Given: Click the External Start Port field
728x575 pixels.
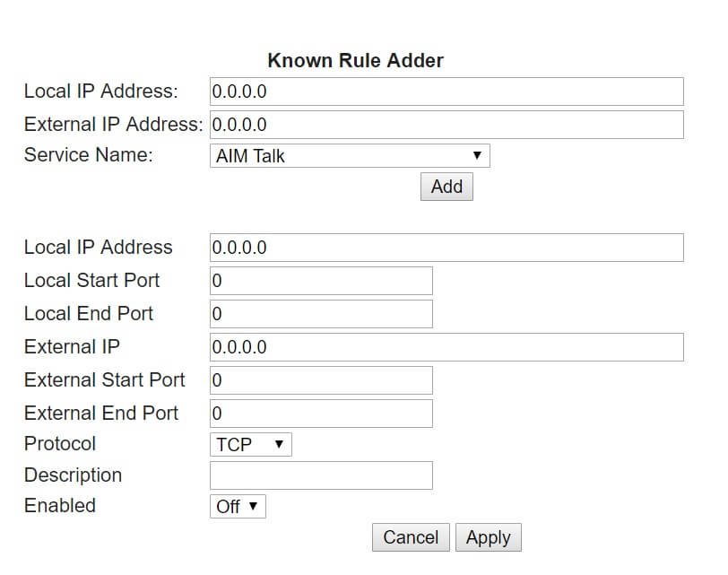Looking at the screenshot, I should click(320, 380).
